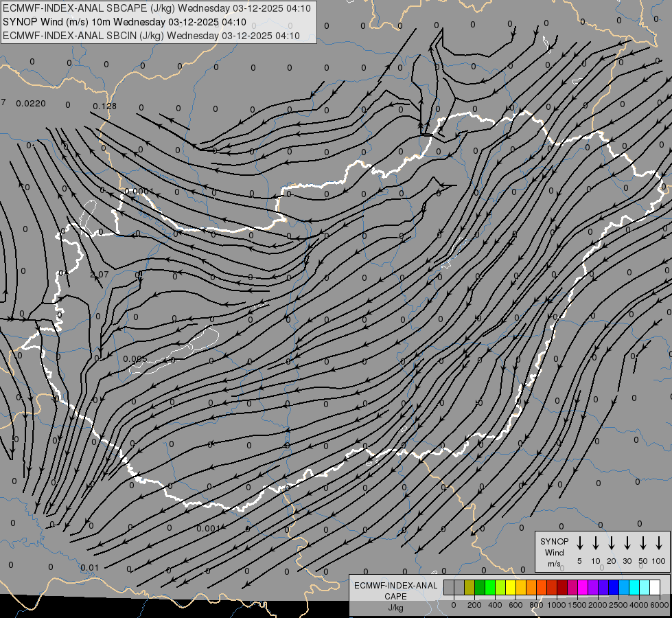Pick the white CAPE swatch

[654, 587]
